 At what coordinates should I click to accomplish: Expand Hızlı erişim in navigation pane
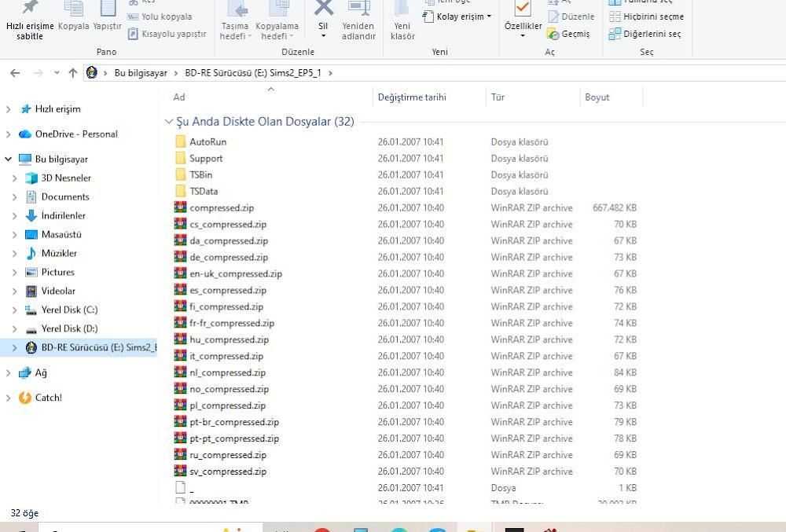tap(8, 109)
